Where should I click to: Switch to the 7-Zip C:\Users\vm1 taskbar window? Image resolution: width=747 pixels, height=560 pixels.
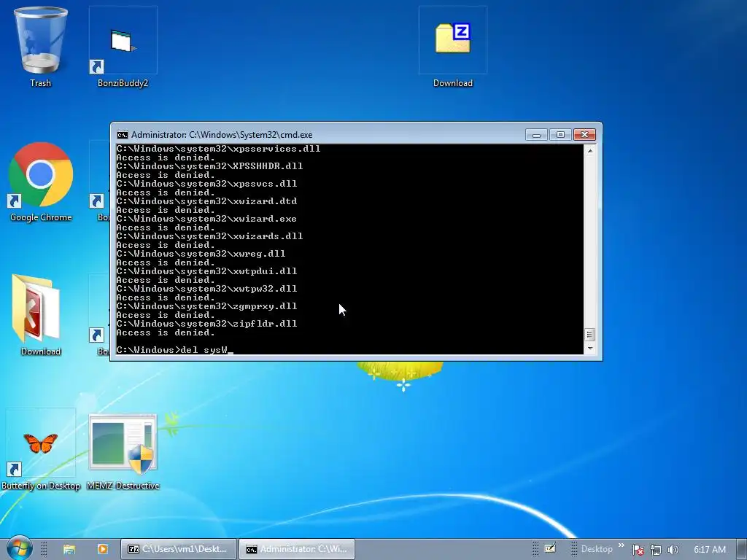(x=179, y=549)
